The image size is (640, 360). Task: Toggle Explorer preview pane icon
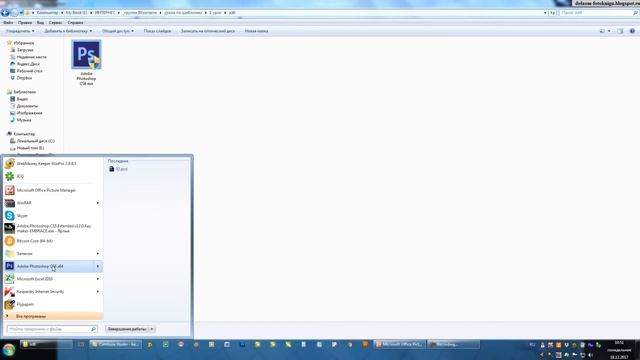point(620,31)
